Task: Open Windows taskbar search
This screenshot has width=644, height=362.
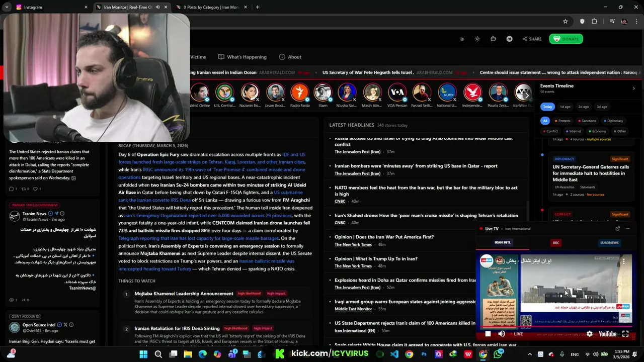Action: (158, 354)
